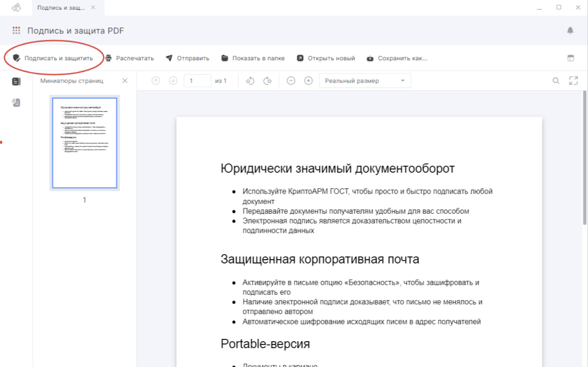Image resolution: width=588 pixels, height=367 pixels.
Task: Click the app logo icon in title bar
Action: (16, 7)
